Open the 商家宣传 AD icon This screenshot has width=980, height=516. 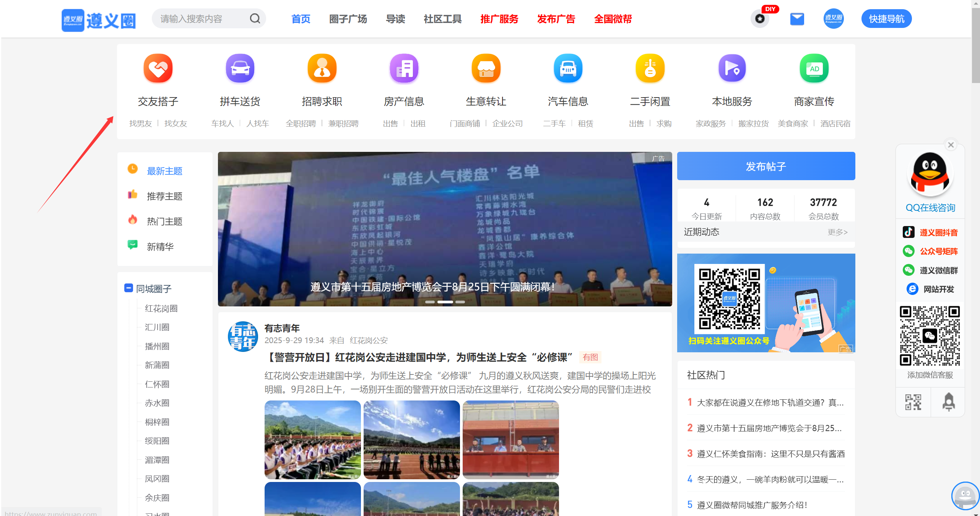(x=814, y=68)
